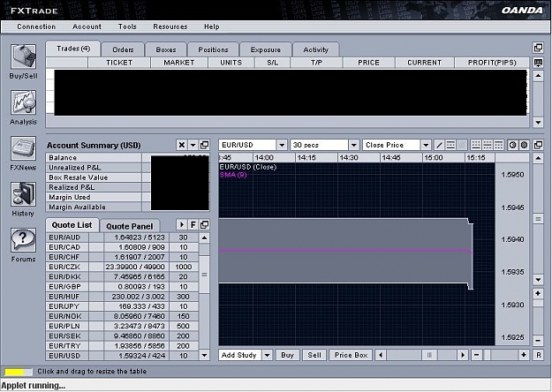Open the Tools menu

pos(127,26)
